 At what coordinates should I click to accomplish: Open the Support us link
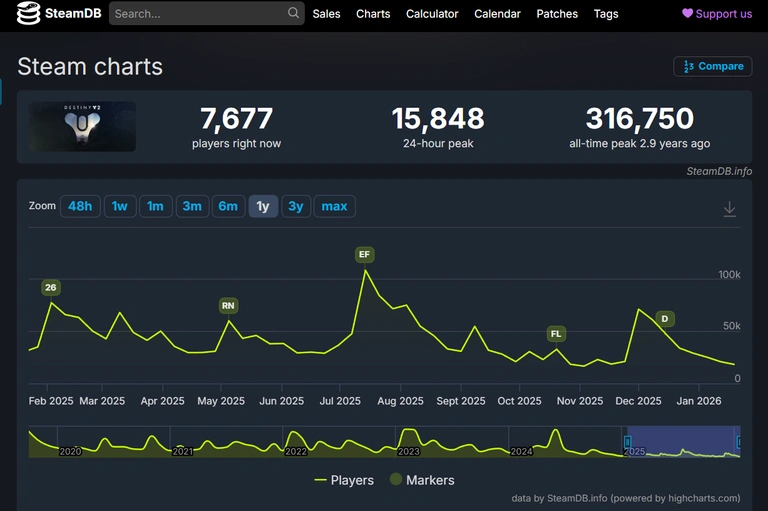717,14
